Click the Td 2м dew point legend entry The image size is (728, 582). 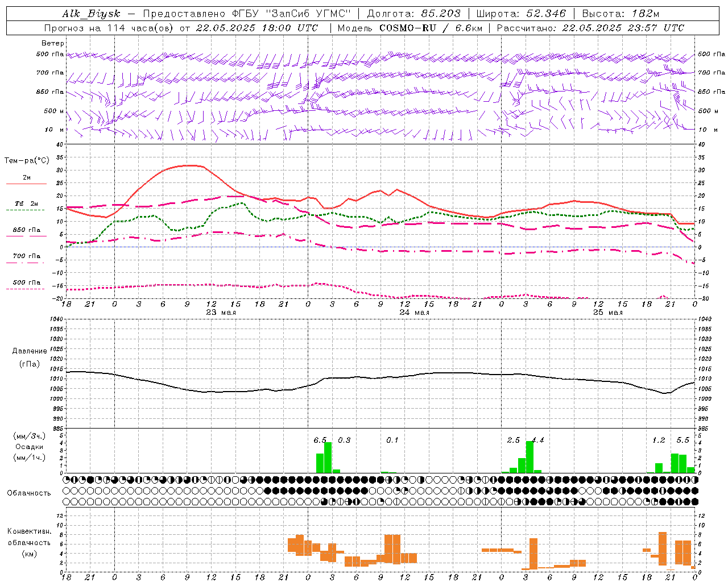click(x=27, y=203)
